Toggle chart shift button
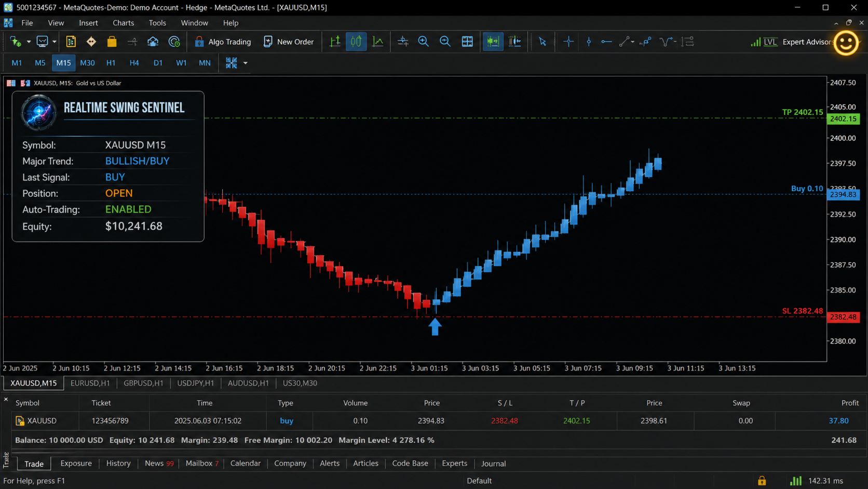This screenshot has width=868, height=489. [515, 42]
